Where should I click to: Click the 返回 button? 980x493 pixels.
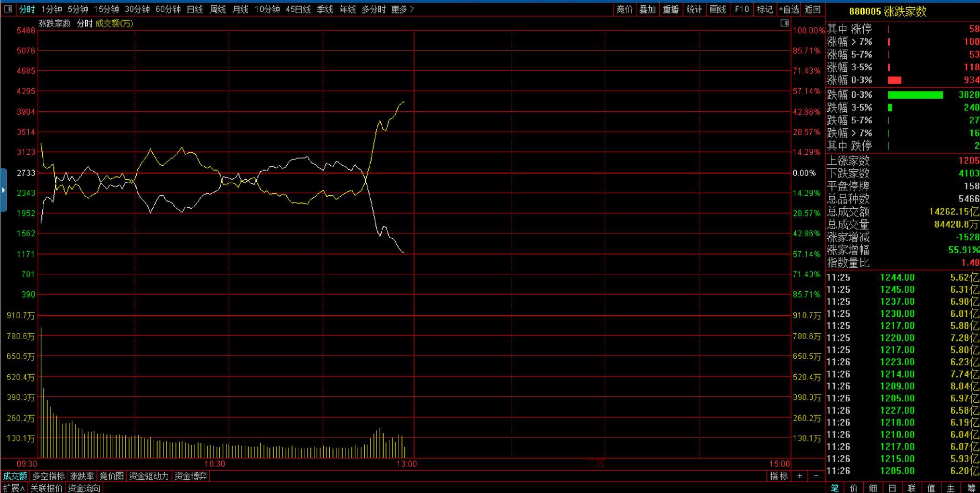click(813, 9)
